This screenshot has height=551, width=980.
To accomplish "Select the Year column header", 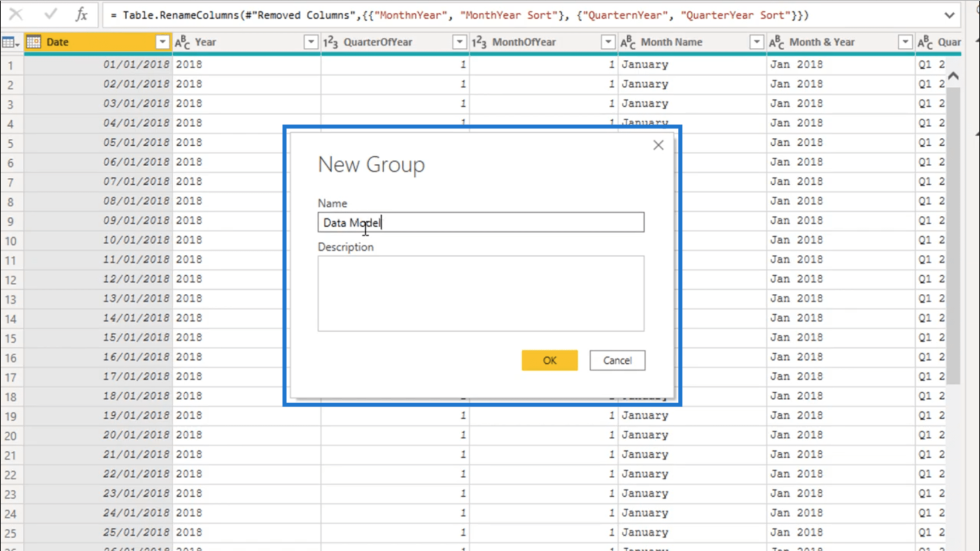I will pos(247,42).
